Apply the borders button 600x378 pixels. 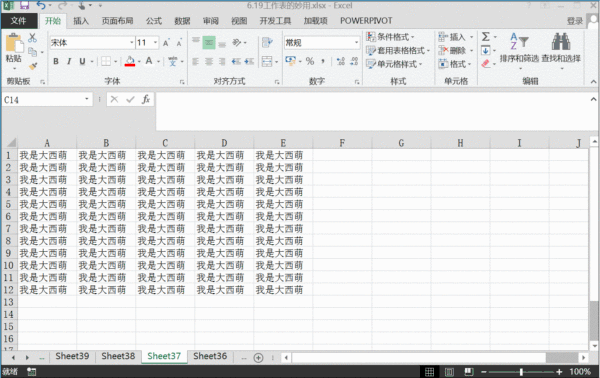[x=106, y=61]
